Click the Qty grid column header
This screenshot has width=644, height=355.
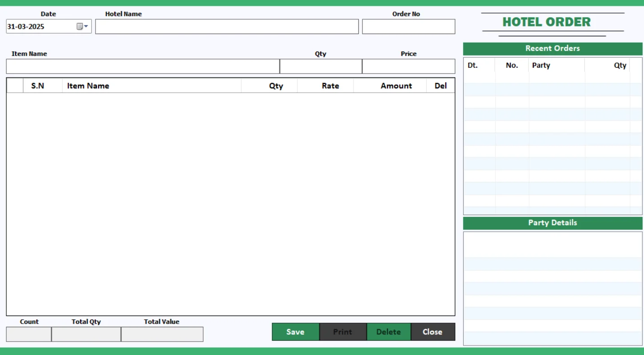point(269,86)
